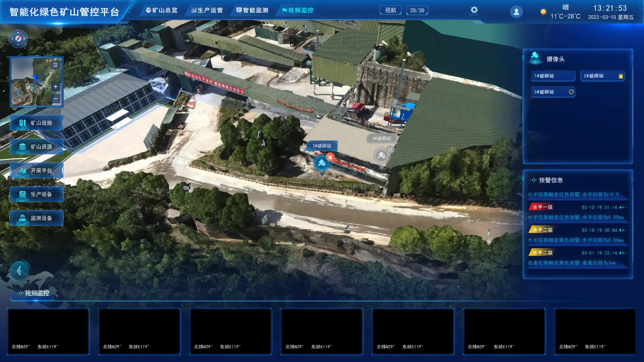The image size is (644, 362).
Task: Open the first video monitoring thumbnail
Action: coord(48,331)
